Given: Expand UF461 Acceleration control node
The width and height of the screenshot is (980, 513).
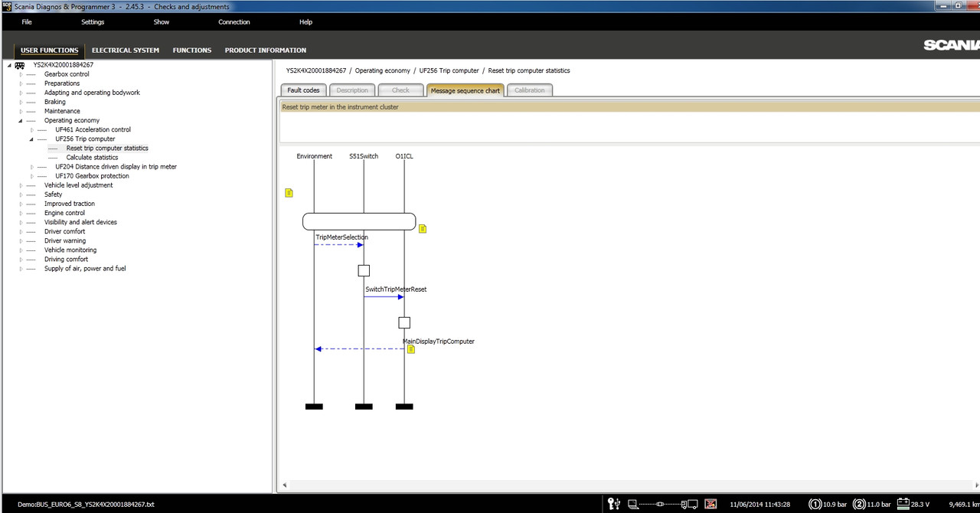Looking at the screenshot, I should pyautogui.click(x=32, y=129).
